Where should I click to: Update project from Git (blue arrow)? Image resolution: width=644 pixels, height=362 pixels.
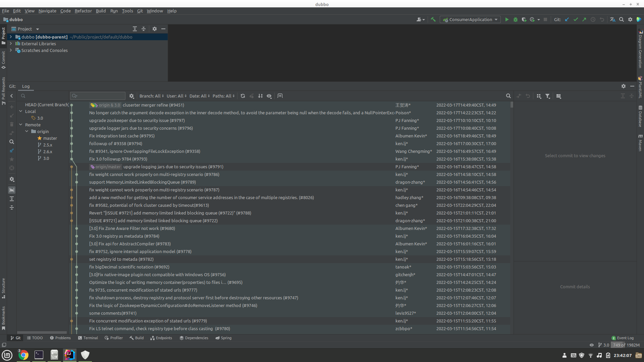567,19
